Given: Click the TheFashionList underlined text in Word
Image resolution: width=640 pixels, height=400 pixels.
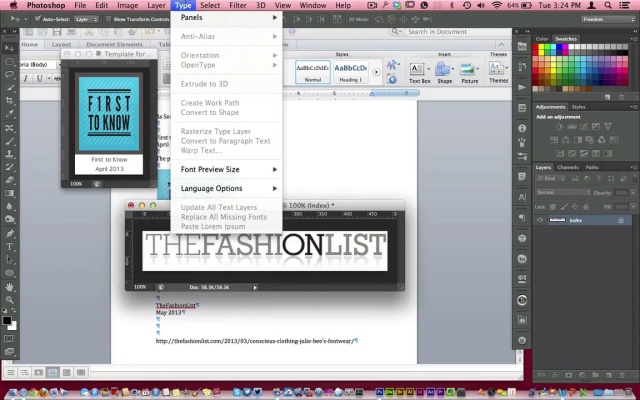Looking at the screenshot, I should (x=176, y=305).
